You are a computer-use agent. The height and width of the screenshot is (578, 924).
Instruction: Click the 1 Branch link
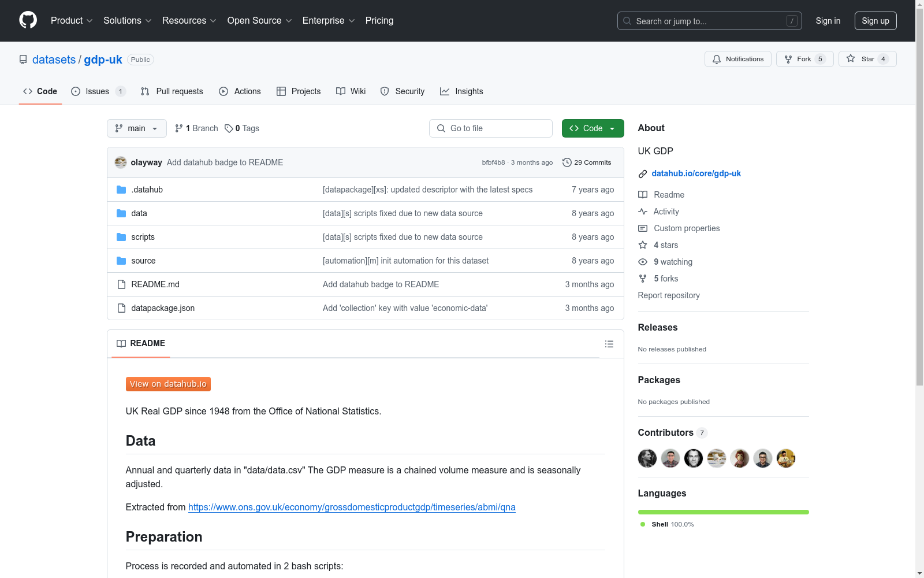pos(197,128)
